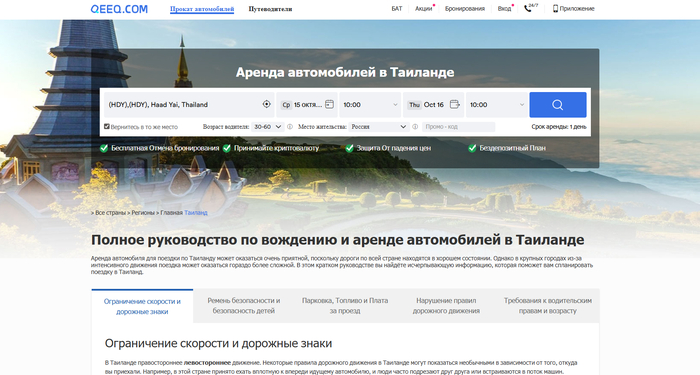700x375 pixels.
Task: Select Требования к водительским правам tab
Action: 548,306
